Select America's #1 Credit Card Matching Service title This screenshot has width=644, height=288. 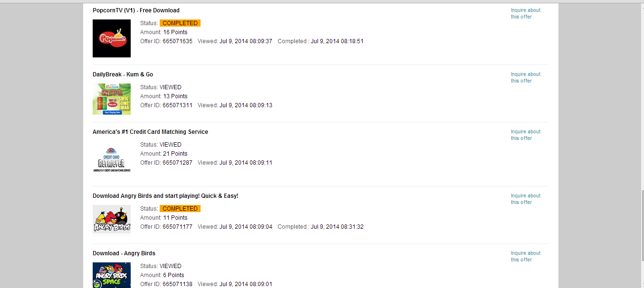coord(150,132)
